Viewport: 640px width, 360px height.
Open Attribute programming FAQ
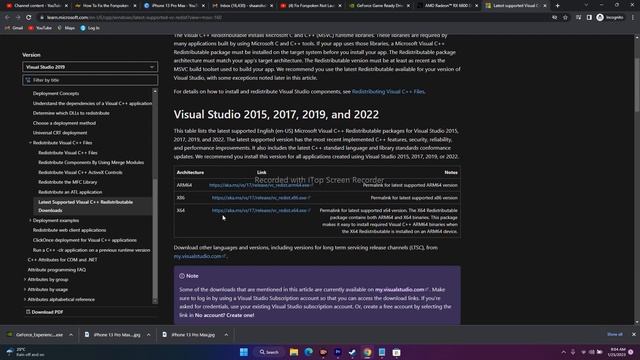point(57,270)
